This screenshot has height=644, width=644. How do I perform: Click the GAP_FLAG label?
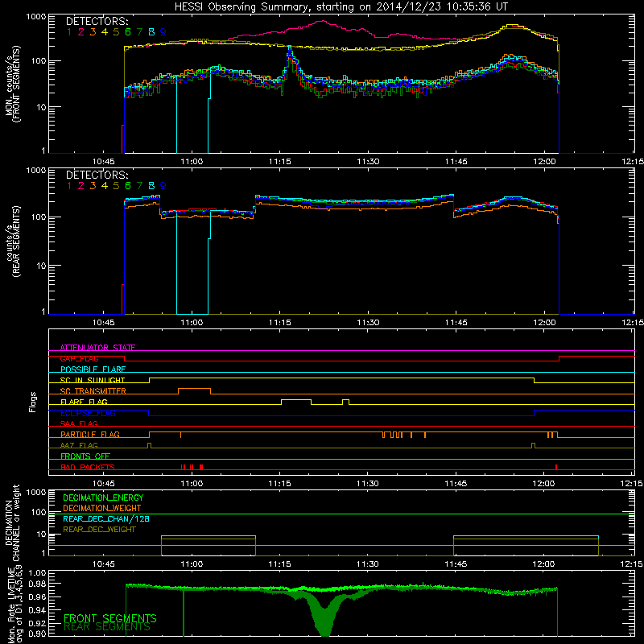79,358
